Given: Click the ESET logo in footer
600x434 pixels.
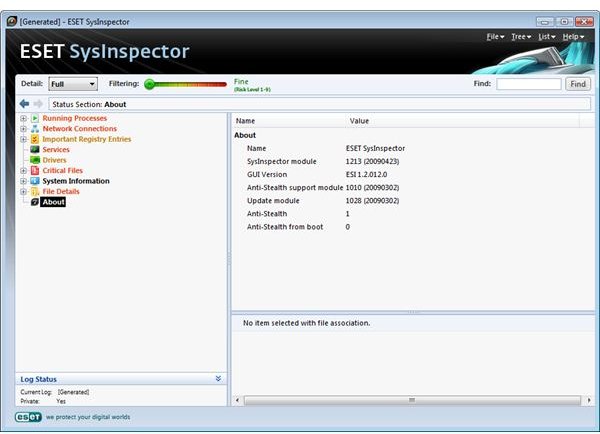Looking at the screenshot, I should [x=28, y=417].
